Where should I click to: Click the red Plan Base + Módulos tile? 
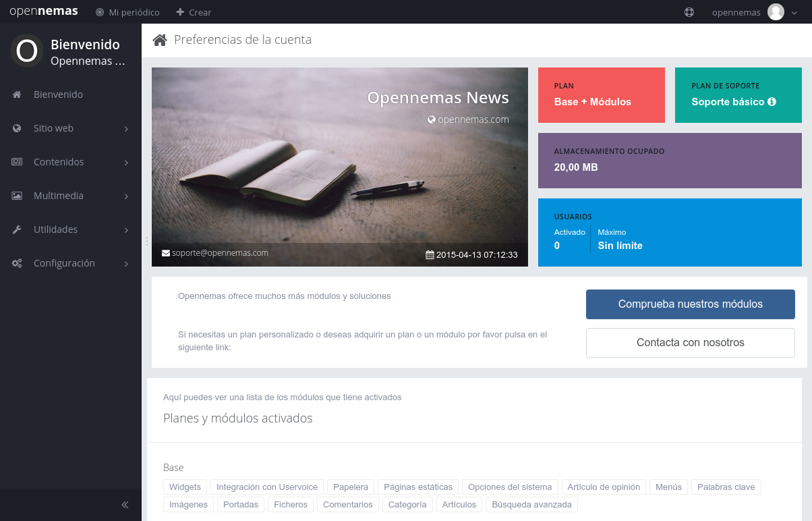(601, 95)
